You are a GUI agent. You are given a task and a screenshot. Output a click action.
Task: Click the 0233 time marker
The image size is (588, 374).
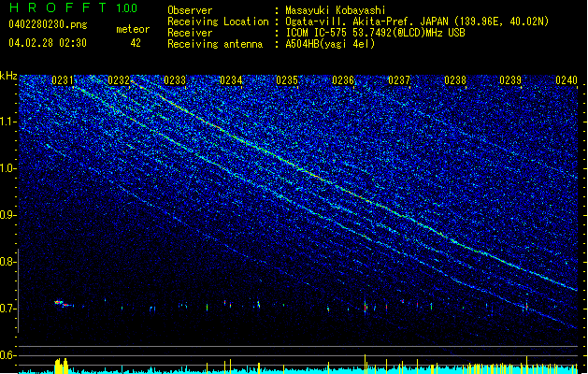pyautogui.click(x=175, y=80)
